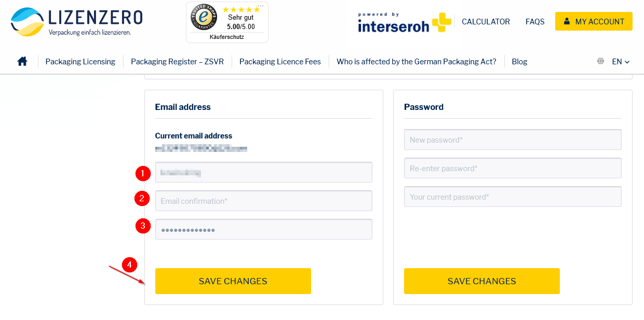Click the new email address field
The image size is (644, 320).
coord(264,172)
